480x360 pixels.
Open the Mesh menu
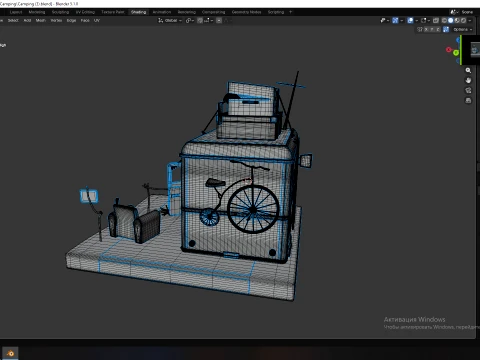[x=41, y=20]
